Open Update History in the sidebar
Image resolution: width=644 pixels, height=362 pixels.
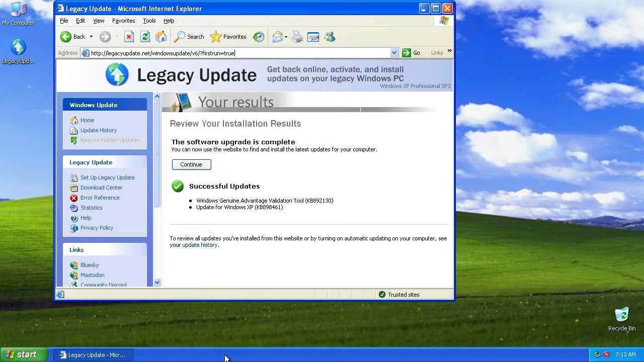99,130
